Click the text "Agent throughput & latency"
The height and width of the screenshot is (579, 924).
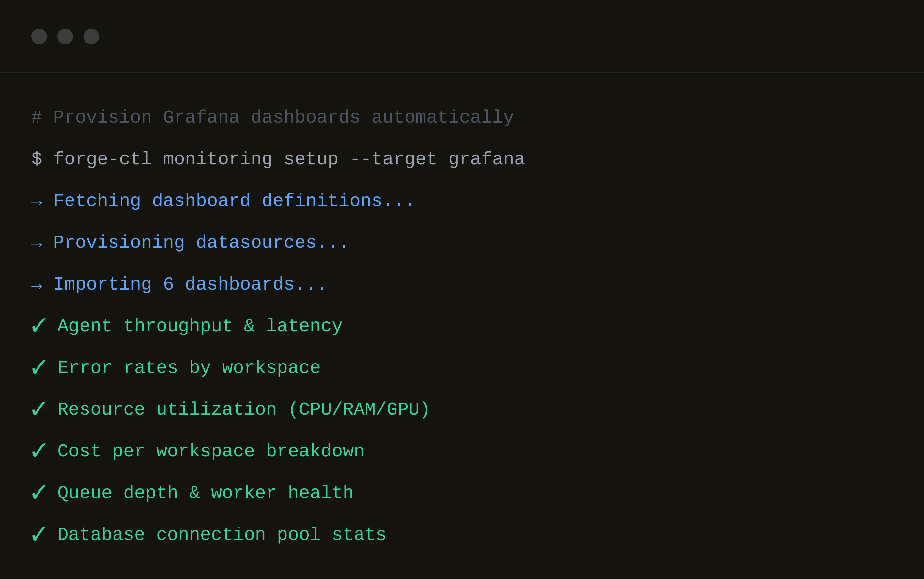(x=200, y=326)
